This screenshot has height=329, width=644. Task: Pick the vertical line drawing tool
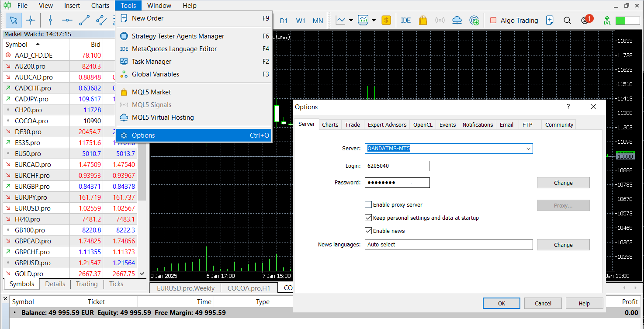coord(50,20)
